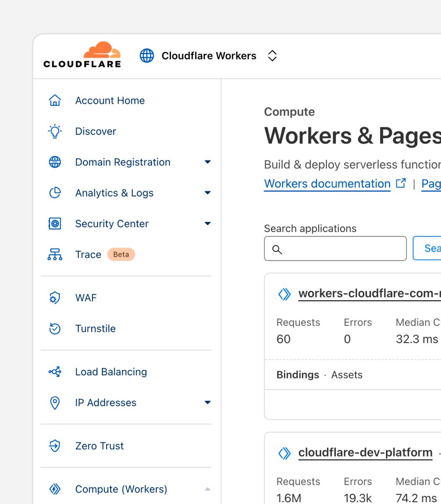
Task: Select Analytics & Logs menu item
Action: (114, 193)
